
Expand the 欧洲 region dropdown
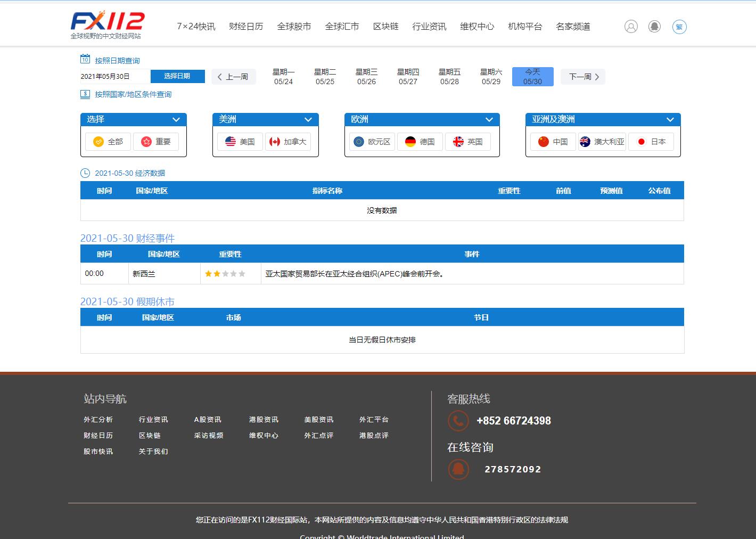click(x=489, y=120)
